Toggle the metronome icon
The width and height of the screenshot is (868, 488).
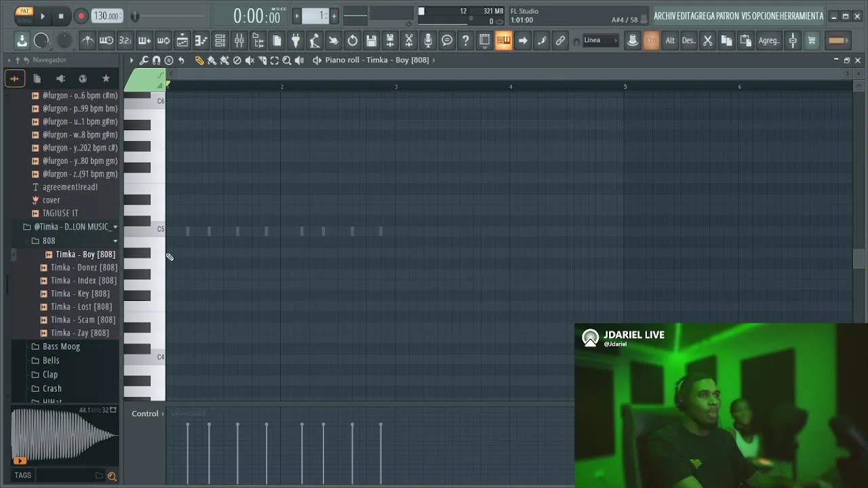coord(87,41)
